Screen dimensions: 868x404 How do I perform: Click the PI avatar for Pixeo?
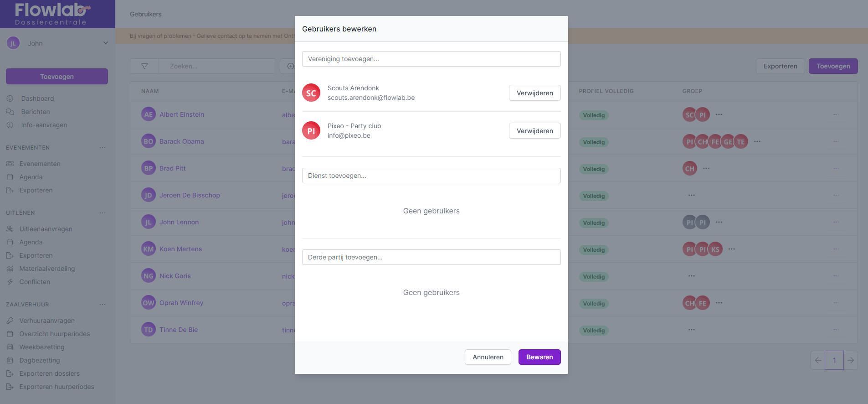pos(311,131)
